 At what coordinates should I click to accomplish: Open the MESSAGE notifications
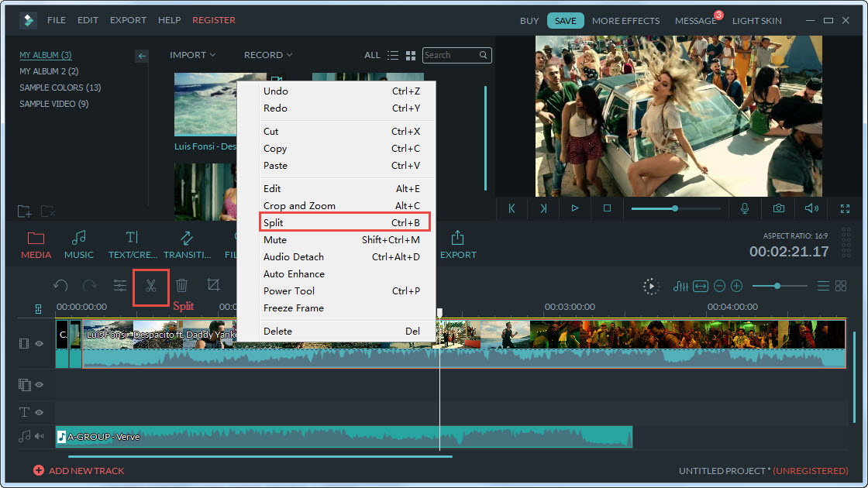(x=696, y=20)
